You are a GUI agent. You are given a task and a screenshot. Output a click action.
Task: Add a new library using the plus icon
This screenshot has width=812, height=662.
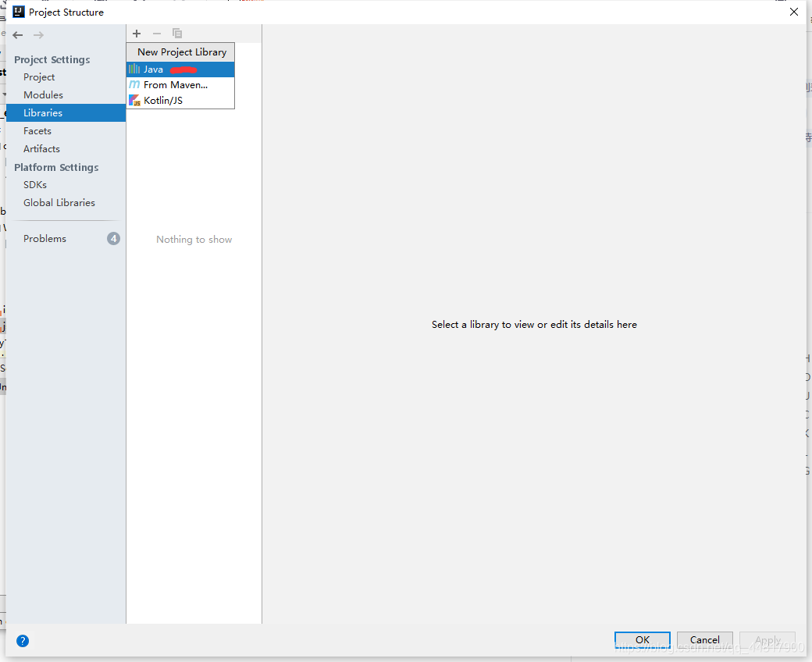[x=137, y=34]
